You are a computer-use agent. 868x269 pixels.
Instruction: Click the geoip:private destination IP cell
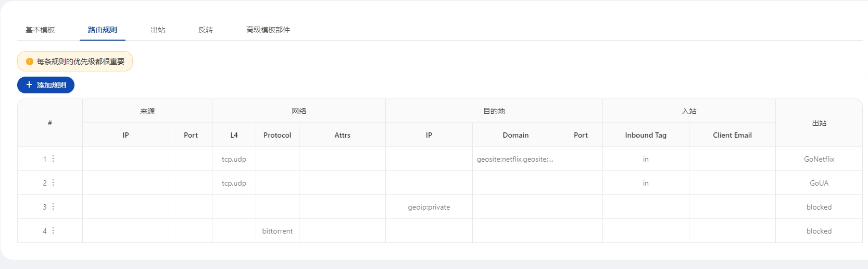pos(429,207)
